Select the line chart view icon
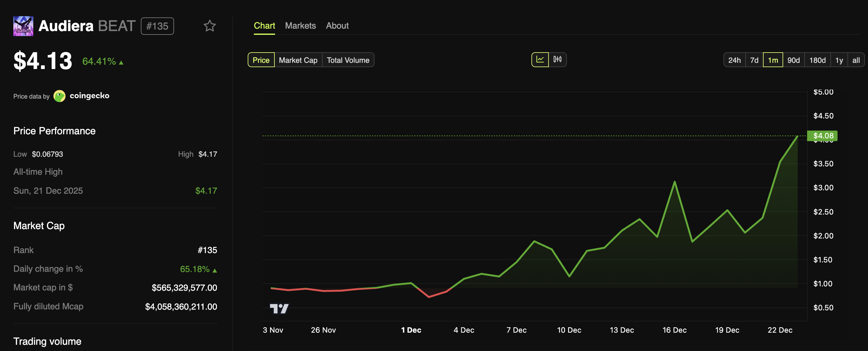Screen dimensions: 868x351 click(540, 59)
